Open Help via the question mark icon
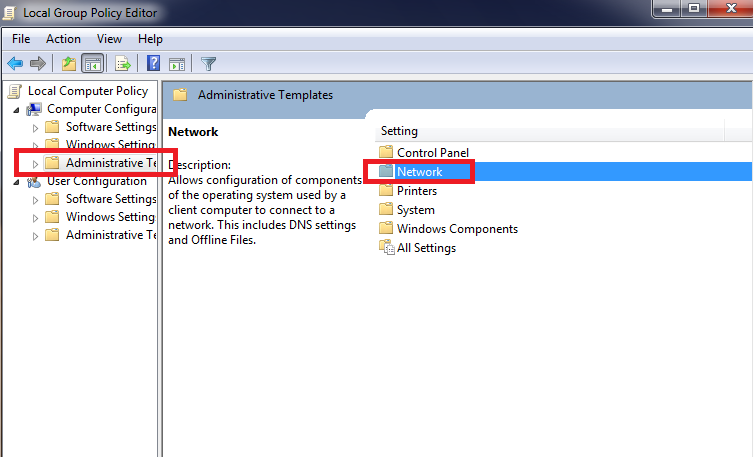Screen dimensions: 755x457 click(x=153, y=63)
